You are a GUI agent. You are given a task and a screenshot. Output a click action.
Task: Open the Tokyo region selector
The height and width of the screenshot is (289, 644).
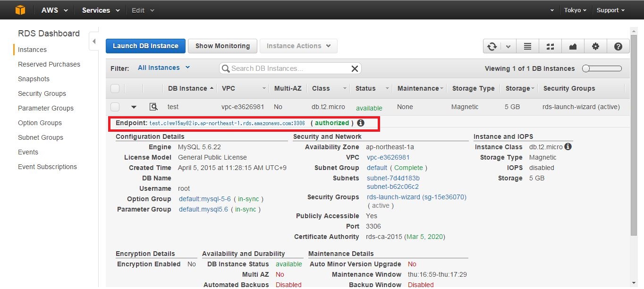pyautogui.click(x=575, y=10)
